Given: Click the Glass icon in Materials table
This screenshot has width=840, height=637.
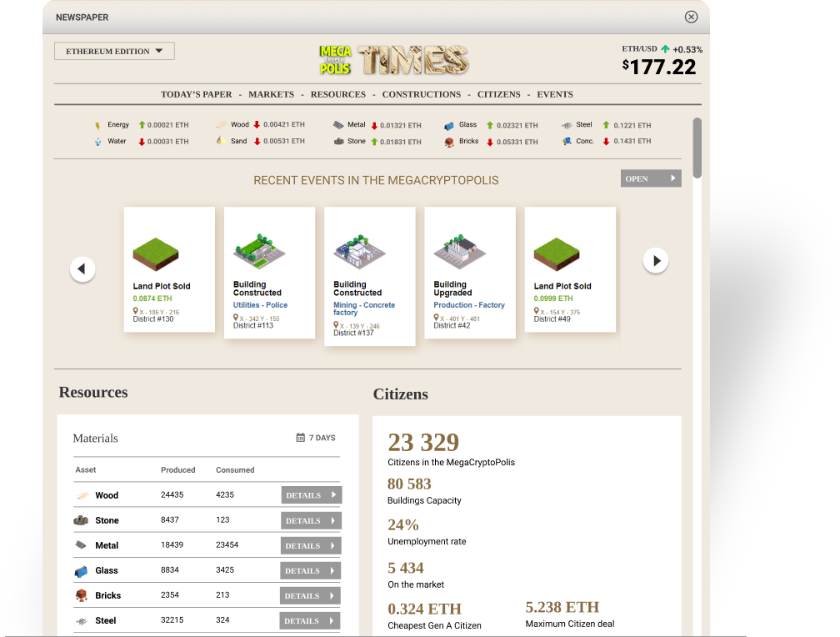Looking at the screenshot, I should (81, 571).
